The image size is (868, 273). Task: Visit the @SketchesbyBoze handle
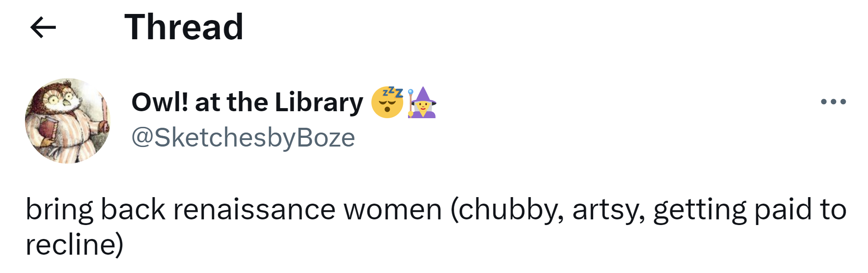(243, 138)
